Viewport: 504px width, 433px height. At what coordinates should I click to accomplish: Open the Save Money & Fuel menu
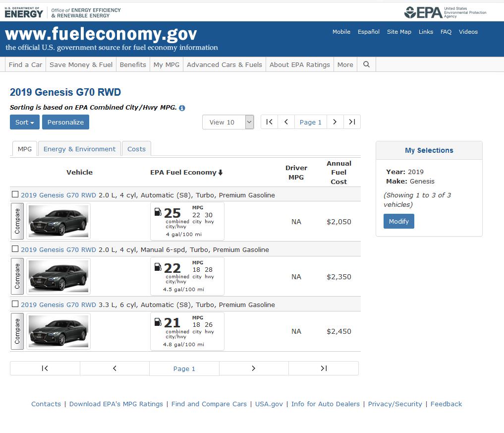(81, 64)
